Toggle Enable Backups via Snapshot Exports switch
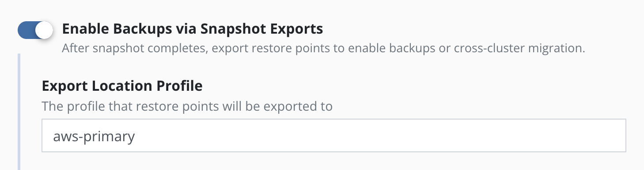This screenshot has height=170, width=644. [x=35, y=30]
